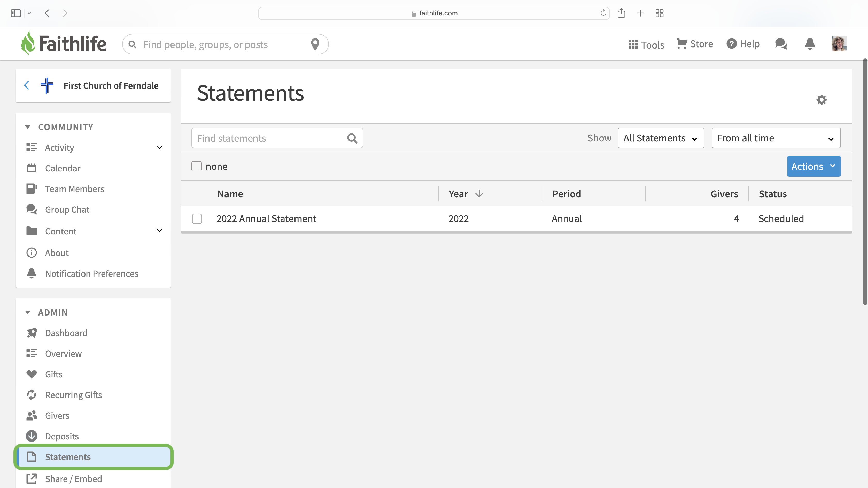Collapse the ADMIN section
The height and width of the screenshot is (488, 868).
28,312
